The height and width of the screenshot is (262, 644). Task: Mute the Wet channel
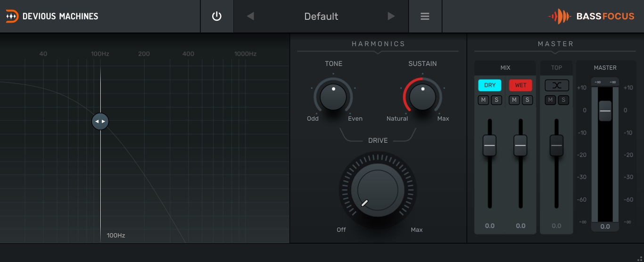pos(514,100)
